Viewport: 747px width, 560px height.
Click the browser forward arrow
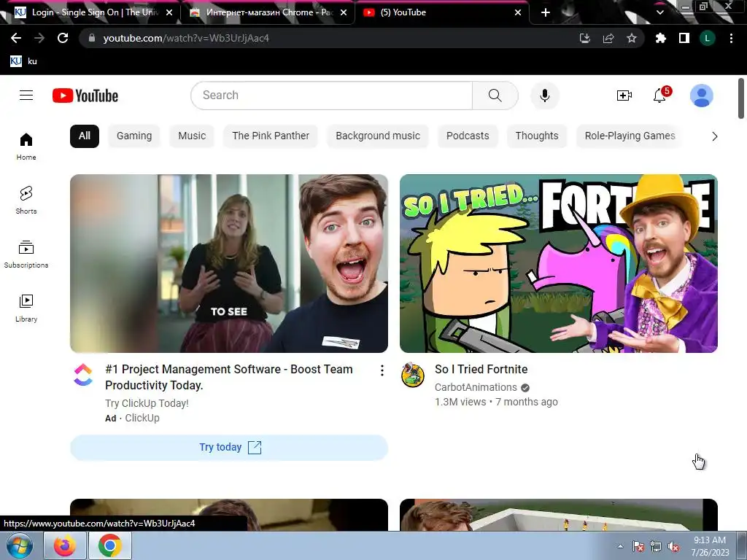(39, 38)
